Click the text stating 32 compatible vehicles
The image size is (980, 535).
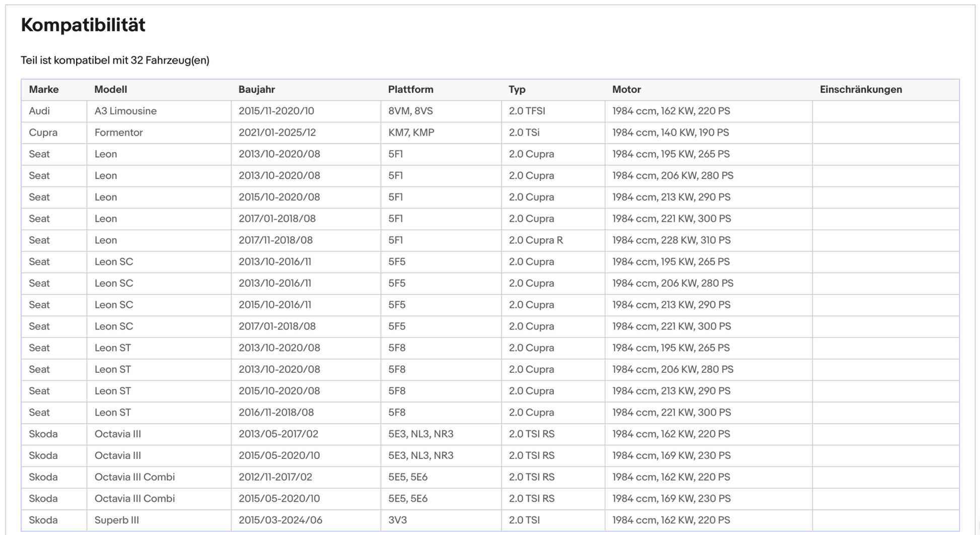tap(115, 60)
